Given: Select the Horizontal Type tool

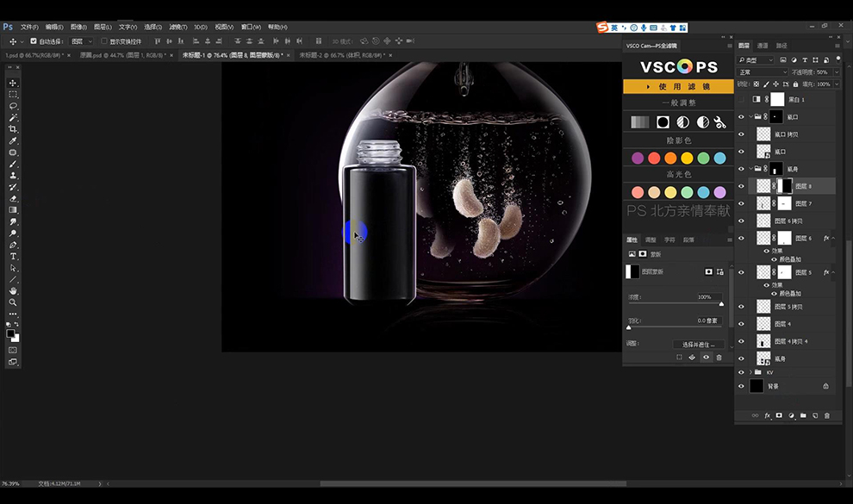Looking at the screenshot, I should (x=13, y=256).
